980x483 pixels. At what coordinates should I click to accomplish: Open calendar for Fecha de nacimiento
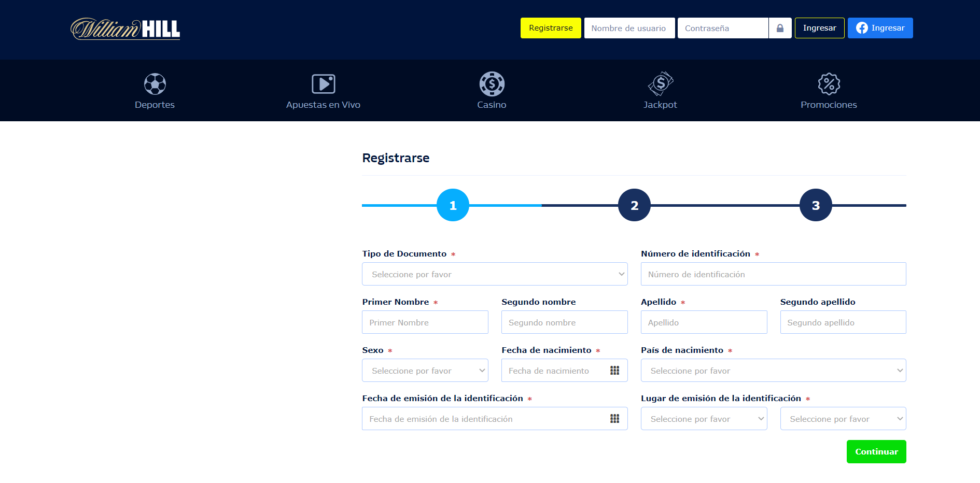615,371
